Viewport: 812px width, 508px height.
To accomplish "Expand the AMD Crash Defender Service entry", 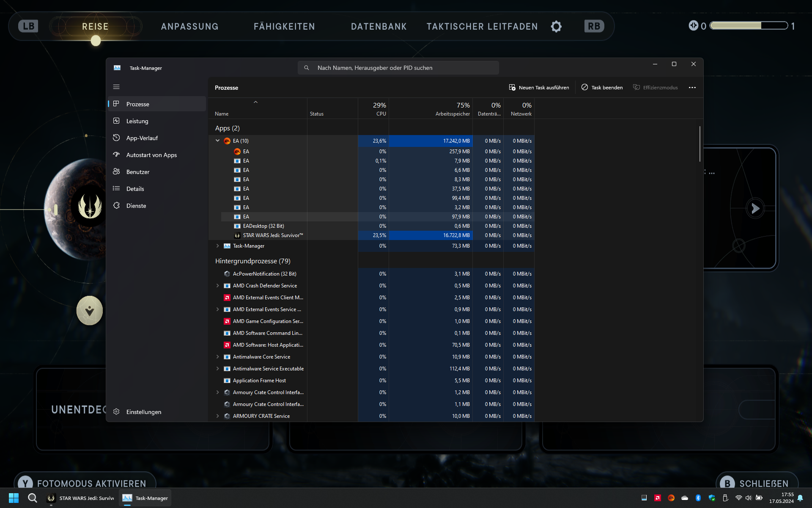I will [218, 285].
